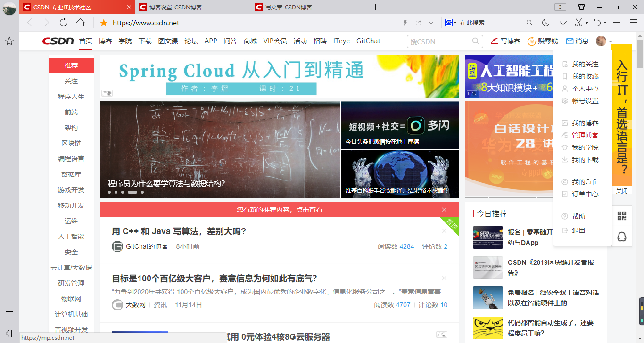Open article 目标是100个百亿级大客户
This screenshot has height=343, width=644.
tap(215, 278)
